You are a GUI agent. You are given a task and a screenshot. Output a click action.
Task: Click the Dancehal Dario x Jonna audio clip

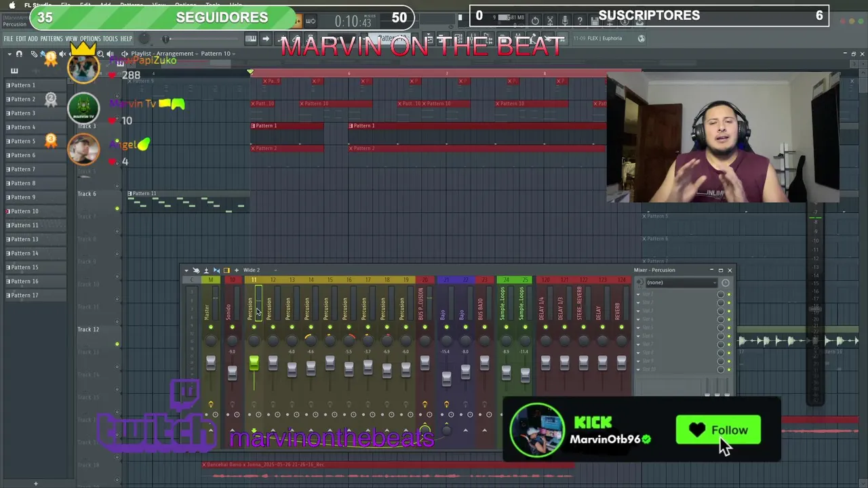(388, 470)
